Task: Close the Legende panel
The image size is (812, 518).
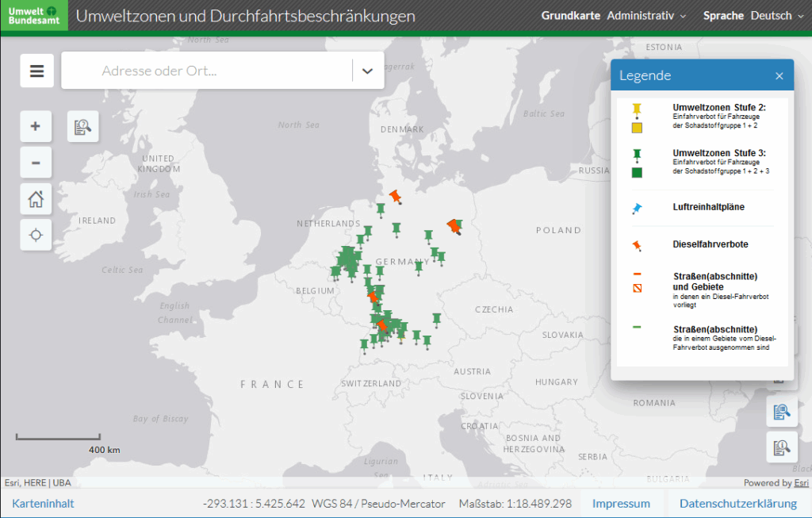Action: pyautogui.click(x=779, y=76)
